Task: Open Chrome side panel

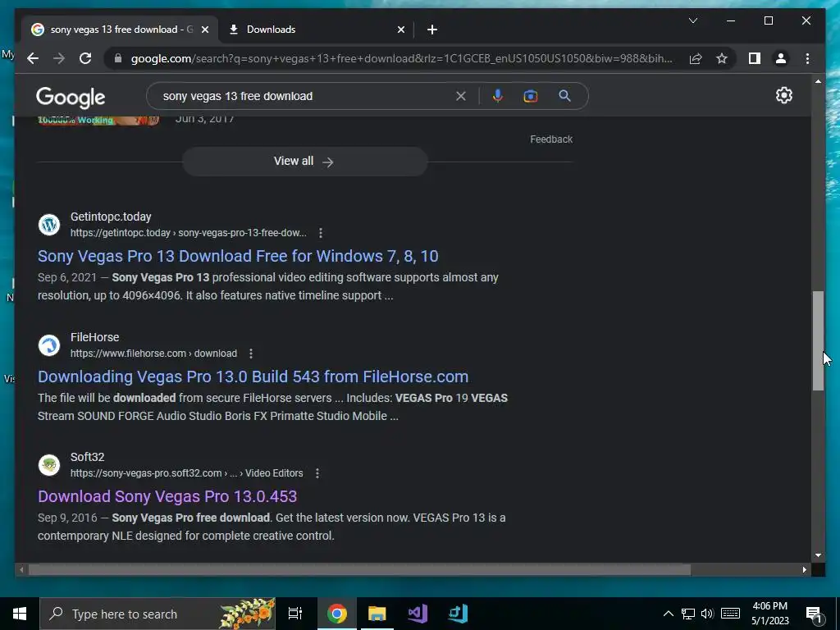Action: (x=755, y=58)
